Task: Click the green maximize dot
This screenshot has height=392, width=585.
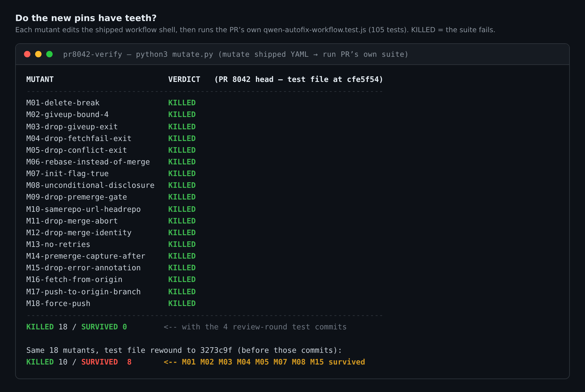Action: (49, 54)
